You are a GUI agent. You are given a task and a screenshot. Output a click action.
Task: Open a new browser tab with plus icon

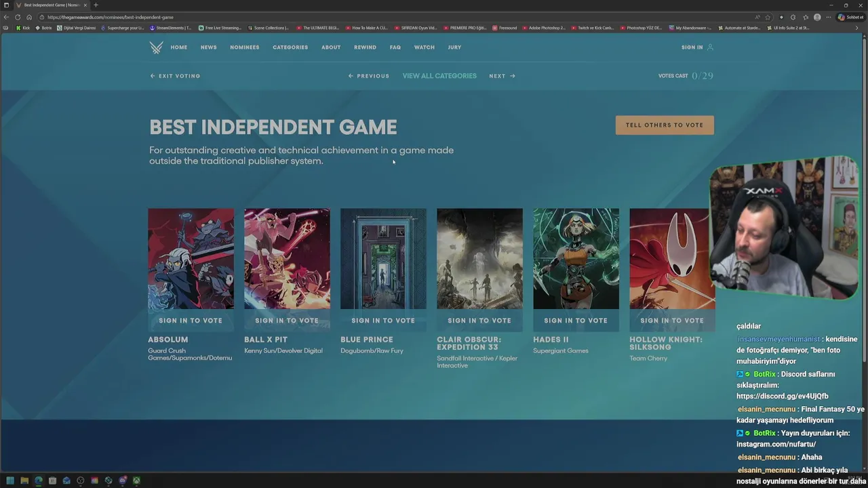point(96,5)
